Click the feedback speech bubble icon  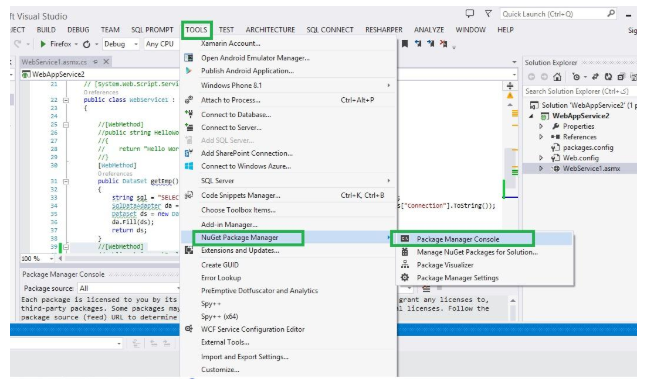[470, 14]
